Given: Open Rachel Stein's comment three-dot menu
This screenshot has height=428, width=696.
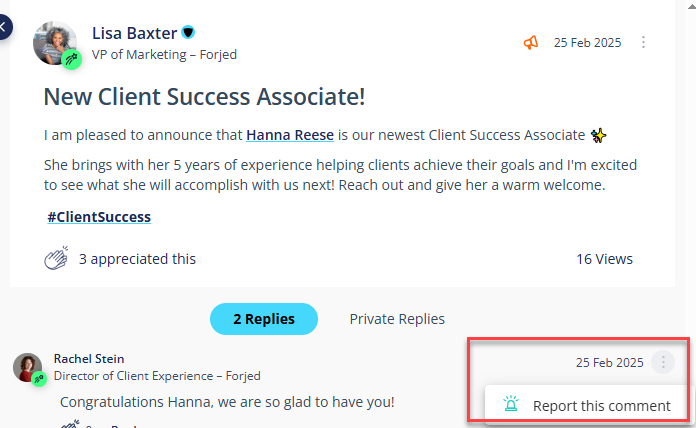Looking at the screenshot, I should coord(663,362).
